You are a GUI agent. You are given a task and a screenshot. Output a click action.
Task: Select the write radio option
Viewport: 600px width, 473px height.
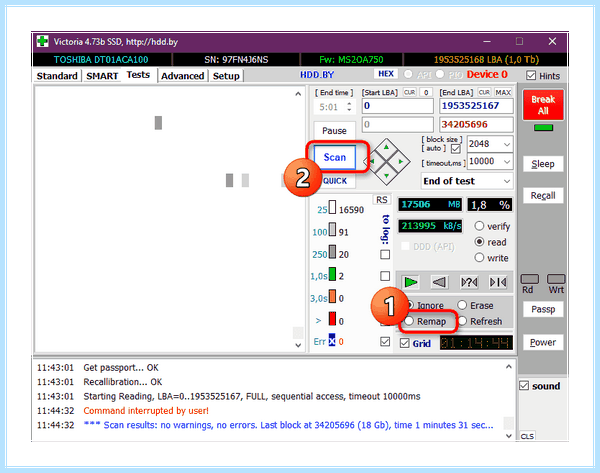[x=479, y=258]
